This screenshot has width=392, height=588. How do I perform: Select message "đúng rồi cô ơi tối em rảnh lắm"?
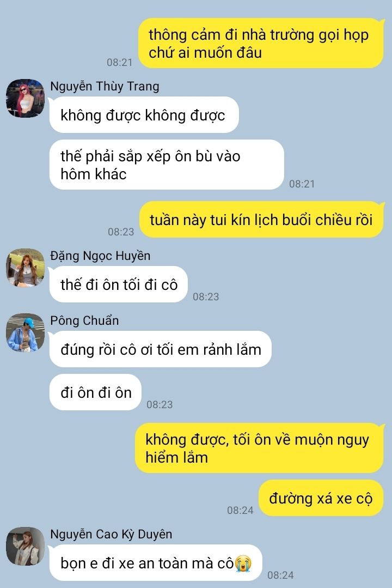pos(161,349)
